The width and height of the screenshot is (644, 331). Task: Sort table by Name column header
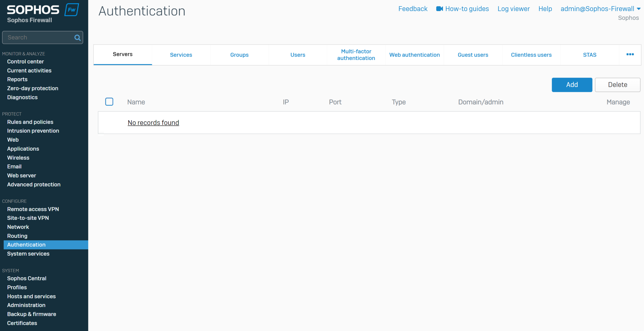[136, 102]
